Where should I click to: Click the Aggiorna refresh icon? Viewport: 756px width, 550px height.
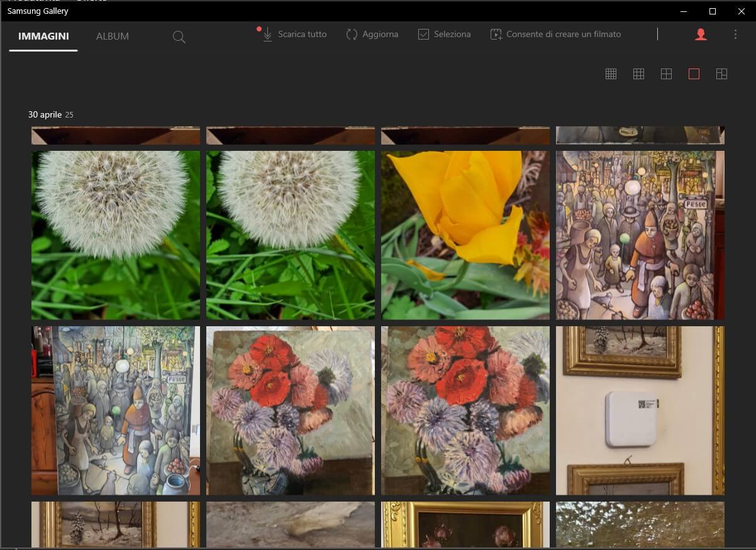pos(352,35)
